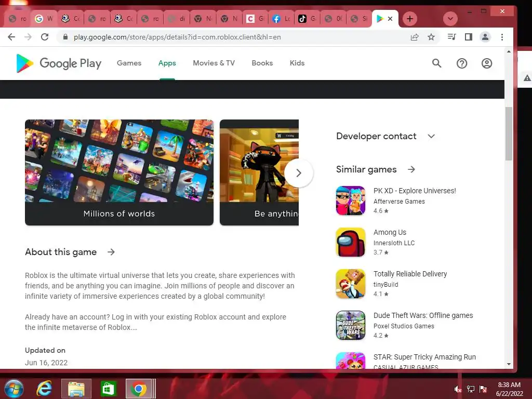The image size is (532, 399).
Task: Open Windows Explorer folder in taskbar
Action: point(76,389)
